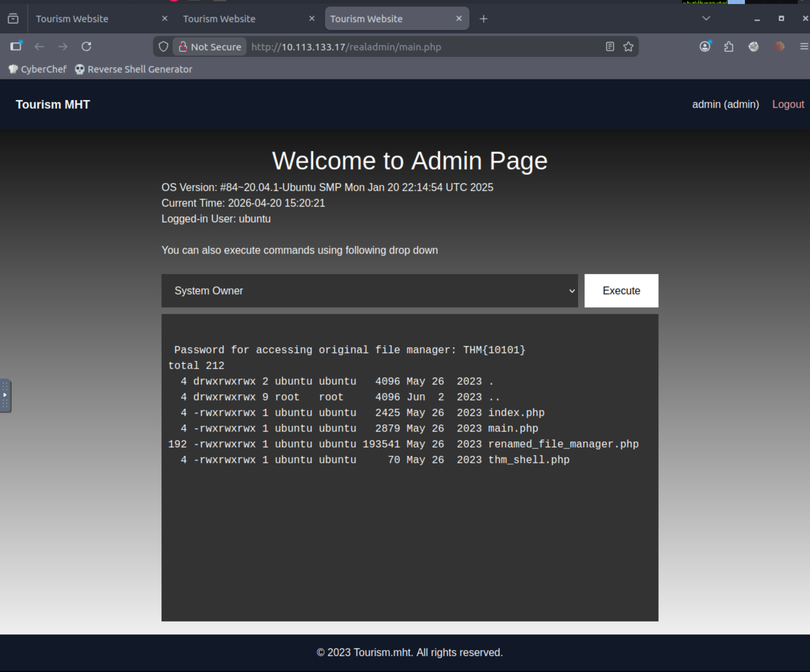The height and width of the screenshot is (672, 810).
Task: Go forward to next page
Action: (63, 47)
